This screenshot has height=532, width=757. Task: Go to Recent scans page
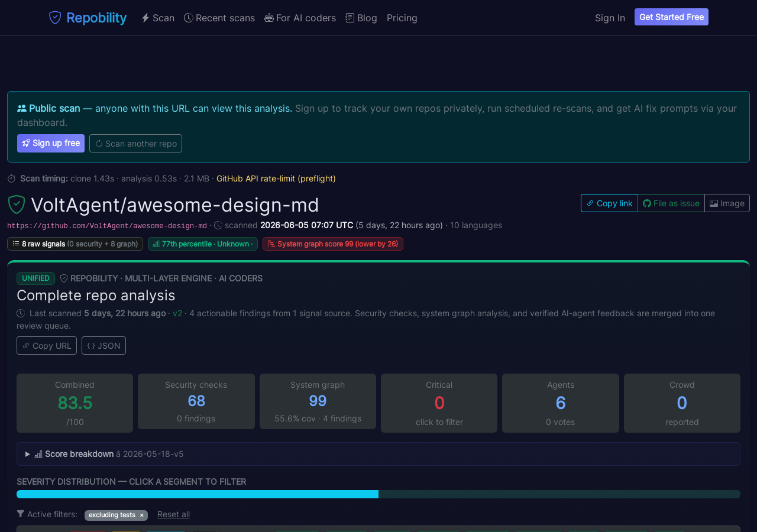click(219, 18)
